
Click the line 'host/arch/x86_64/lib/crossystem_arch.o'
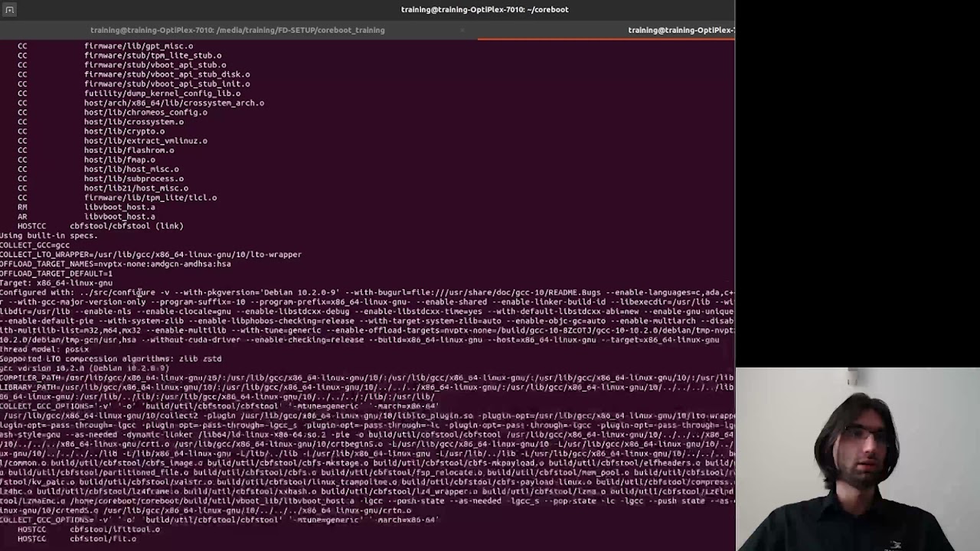tap(174, 103)
